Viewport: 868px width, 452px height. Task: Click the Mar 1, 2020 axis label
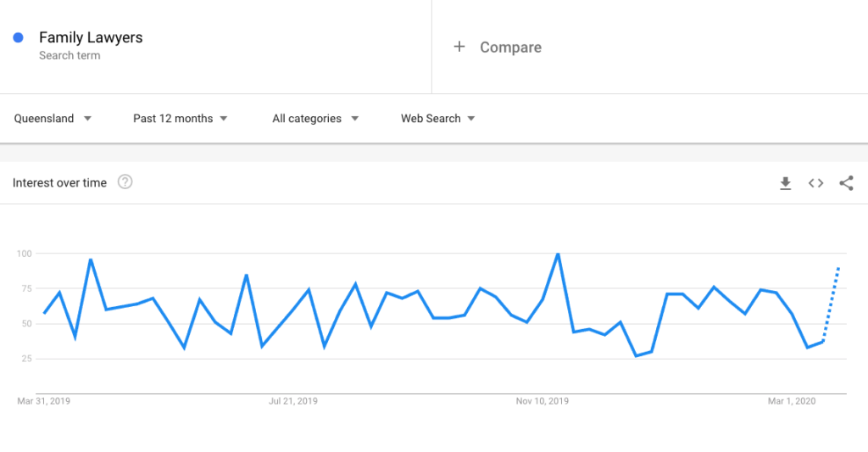(x=791, y=401)
